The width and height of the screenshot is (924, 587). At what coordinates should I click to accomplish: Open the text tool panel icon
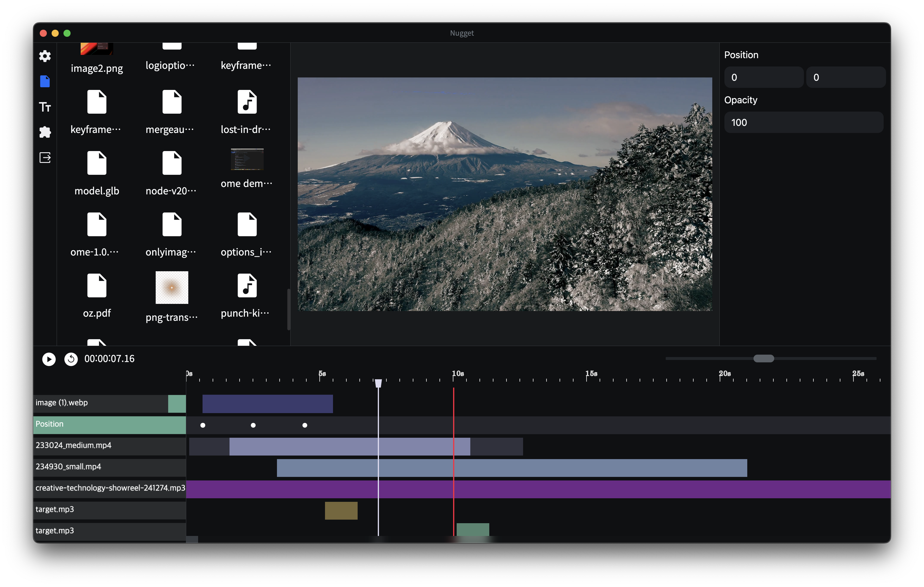click(x=45, y=107)
